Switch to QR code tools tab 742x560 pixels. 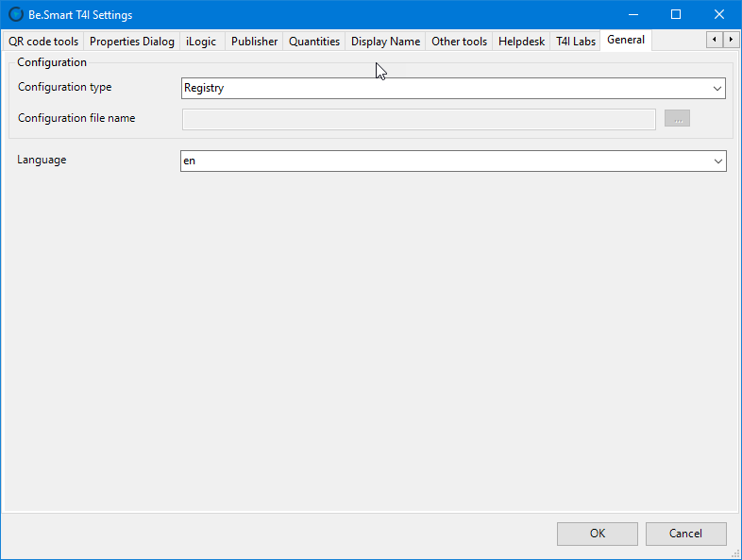(43, 42)
